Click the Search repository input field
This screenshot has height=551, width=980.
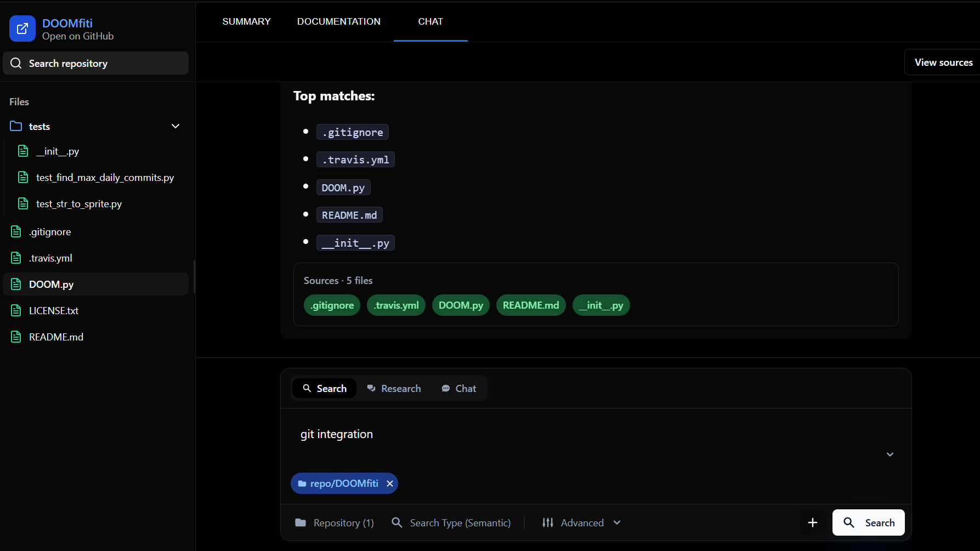click(x=96, y=63)
